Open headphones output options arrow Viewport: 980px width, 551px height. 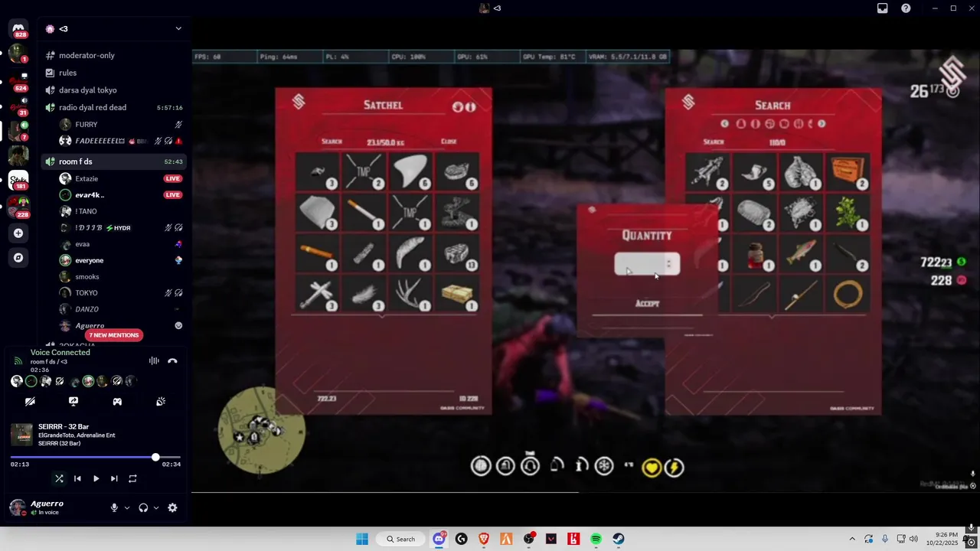point(156,507)
